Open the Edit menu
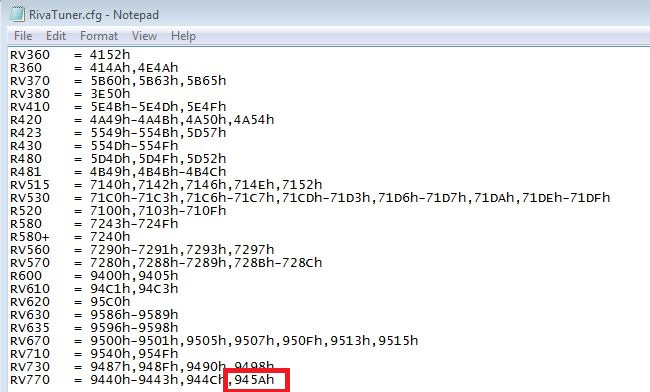 point(56,36)
